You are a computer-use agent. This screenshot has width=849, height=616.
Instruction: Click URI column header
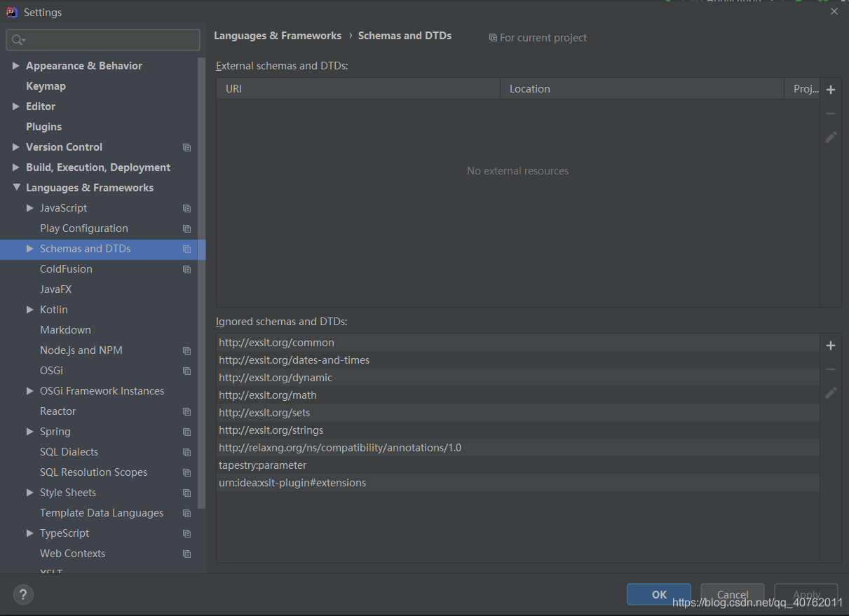click(358, 89)
